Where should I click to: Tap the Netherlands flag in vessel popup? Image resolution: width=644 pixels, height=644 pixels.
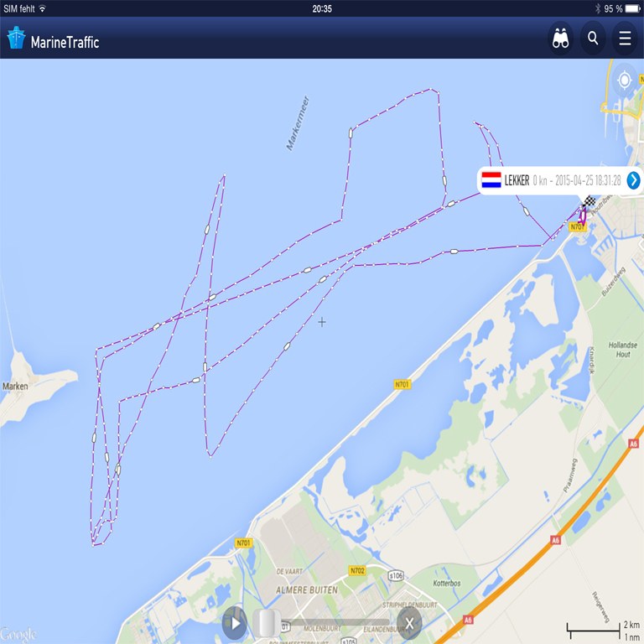(x=491, y=180)
